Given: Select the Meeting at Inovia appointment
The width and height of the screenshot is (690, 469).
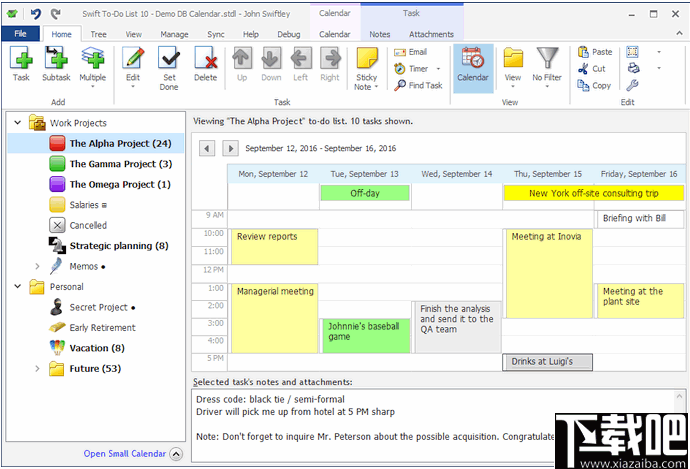Looking at the screenshot, I should click(549, 273).
